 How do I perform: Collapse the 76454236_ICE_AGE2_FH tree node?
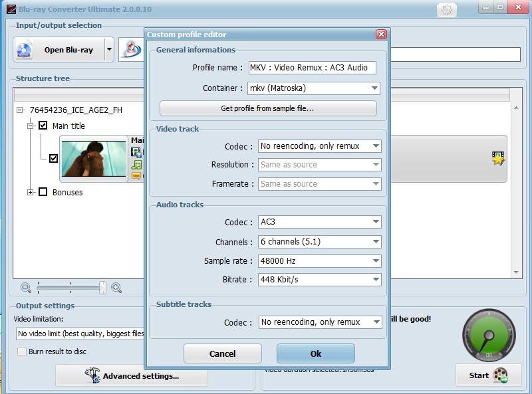point(20,110)
